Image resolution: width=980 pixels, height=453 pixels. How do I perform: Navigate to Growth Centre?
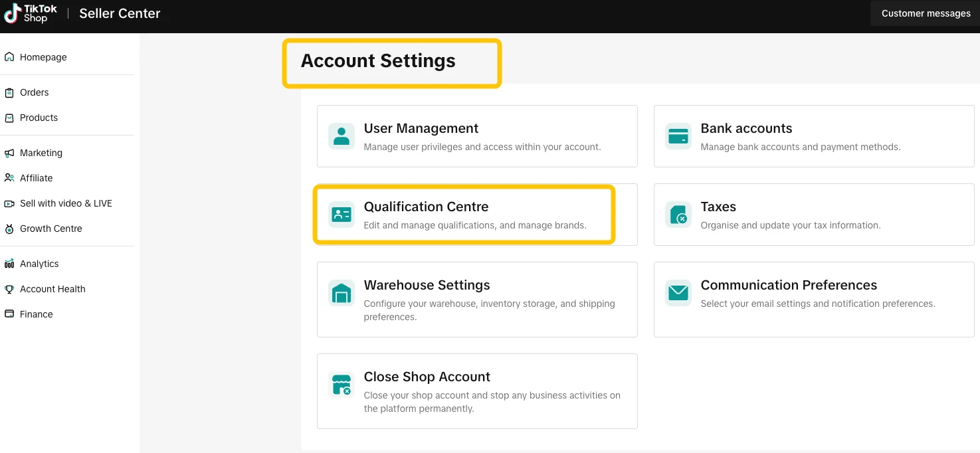point(50,228)
